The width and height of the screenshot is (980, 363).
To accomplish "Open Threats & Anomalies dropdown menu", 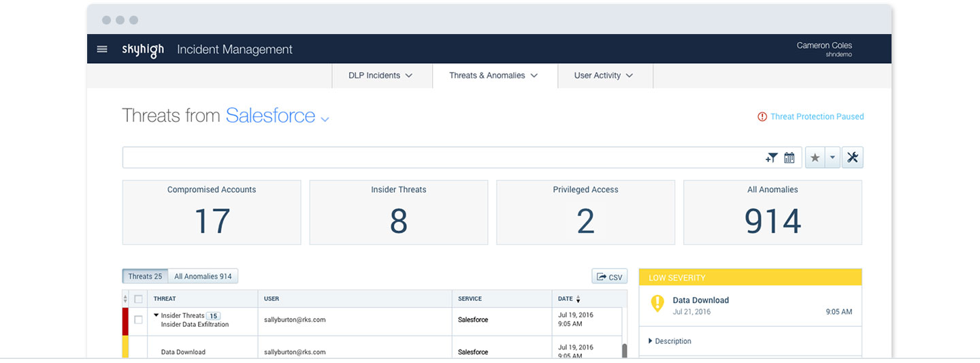I will click(x=495, y=76).
